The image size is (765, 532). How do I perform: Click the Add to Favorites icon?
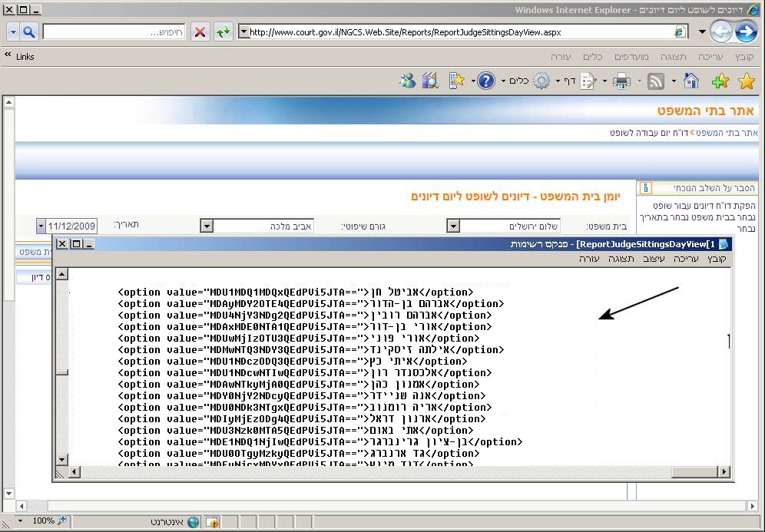[x=720, y=81]
